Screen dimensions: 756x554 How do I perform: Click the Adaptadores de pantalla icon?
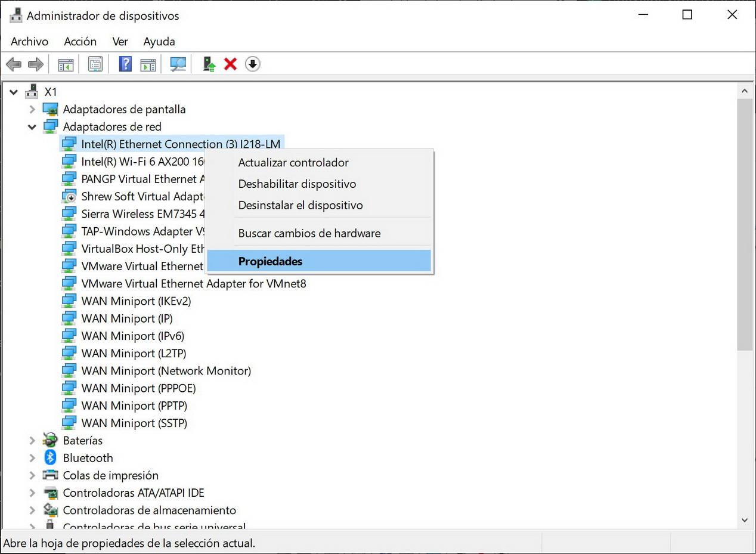51,109
